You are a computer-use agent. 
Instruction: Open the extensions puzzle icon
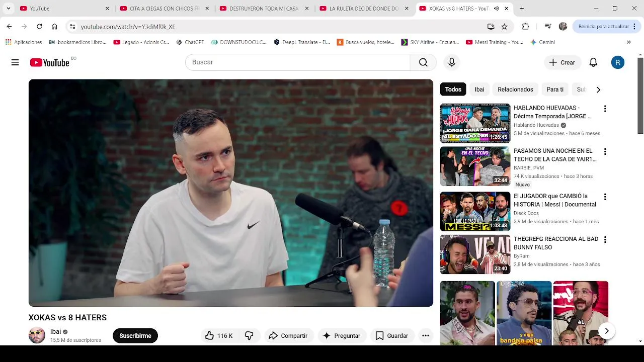tap(526, 27)
